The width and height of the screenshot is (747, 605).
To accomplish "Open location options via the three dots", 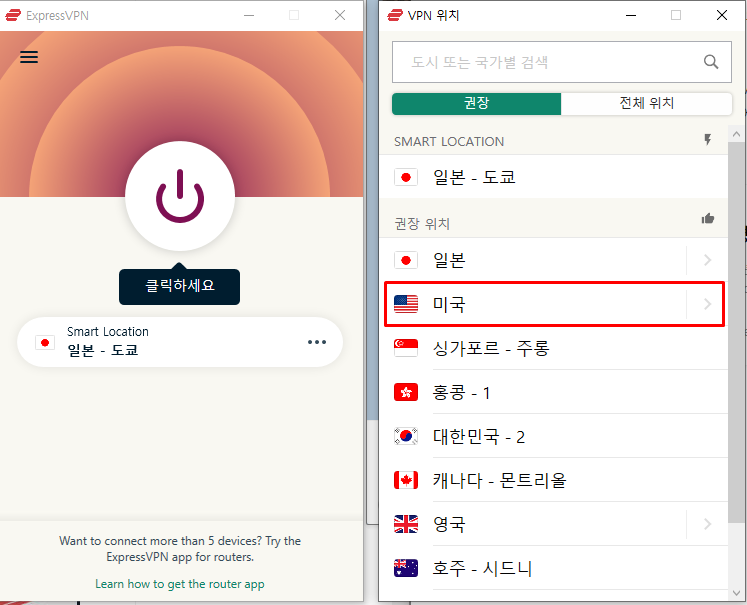I will (x=317, y=342).
